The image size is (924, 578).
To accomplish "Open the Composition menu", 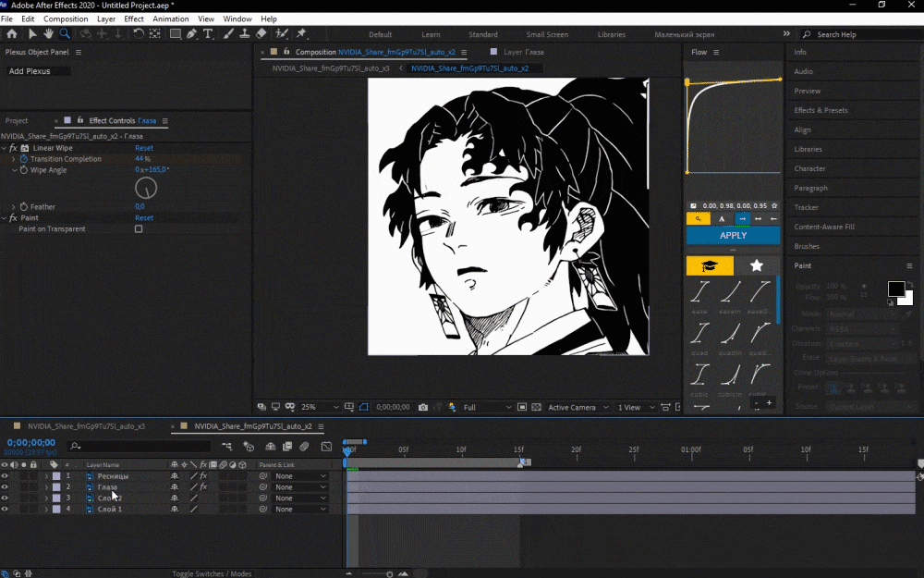I will 66,18.
